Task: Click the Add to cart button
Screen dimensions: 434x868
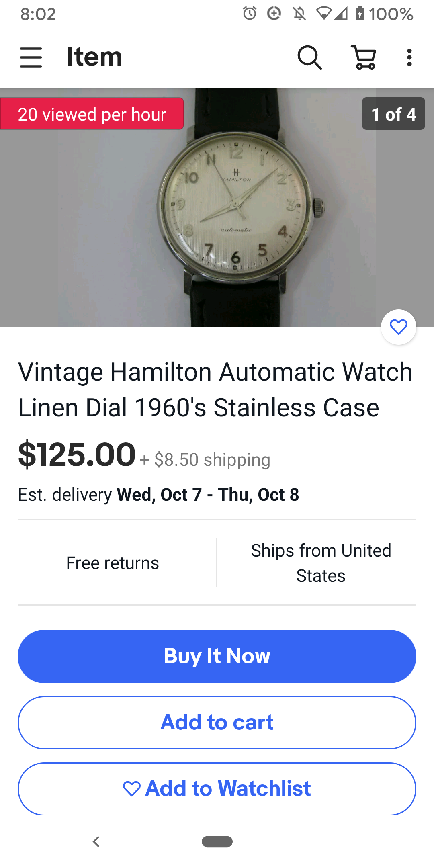Action: click(x=217, y=723)
